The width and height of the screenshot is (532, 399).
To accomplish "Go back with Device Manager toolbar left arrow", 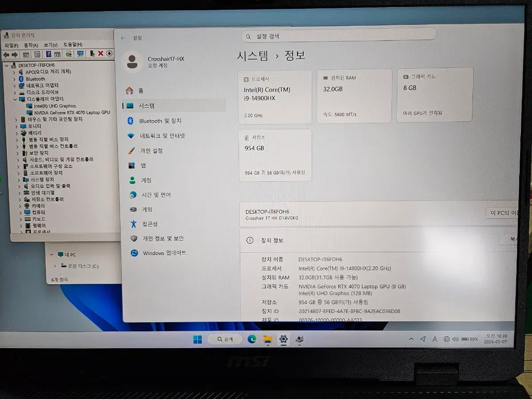I will pos(6,55).
